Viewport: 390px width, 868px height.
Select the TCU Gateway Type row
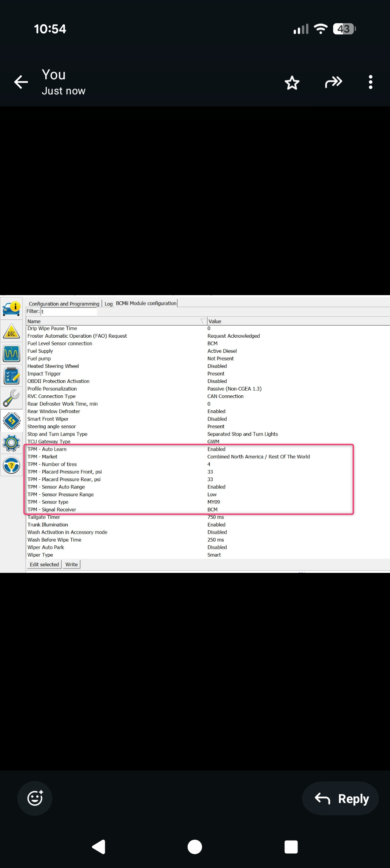[208, 441]
